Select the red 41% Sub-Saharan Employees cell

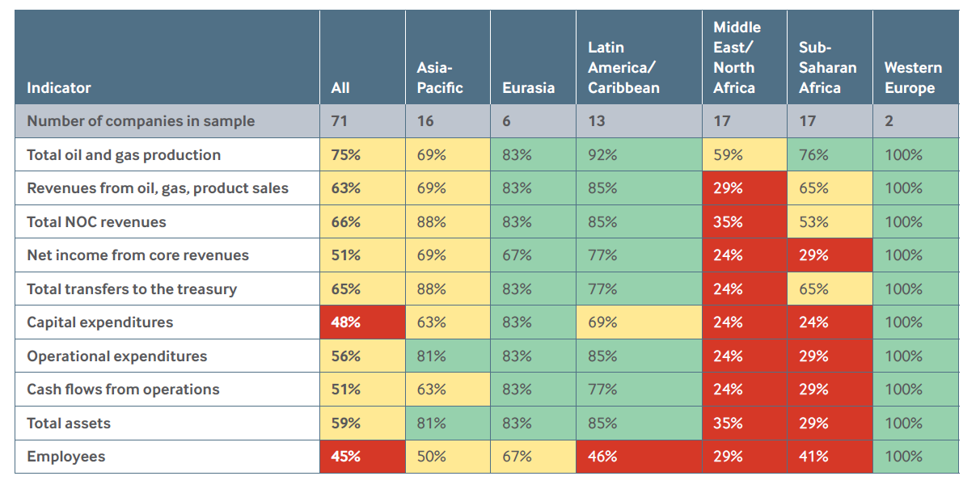click(x=830, y=457)
